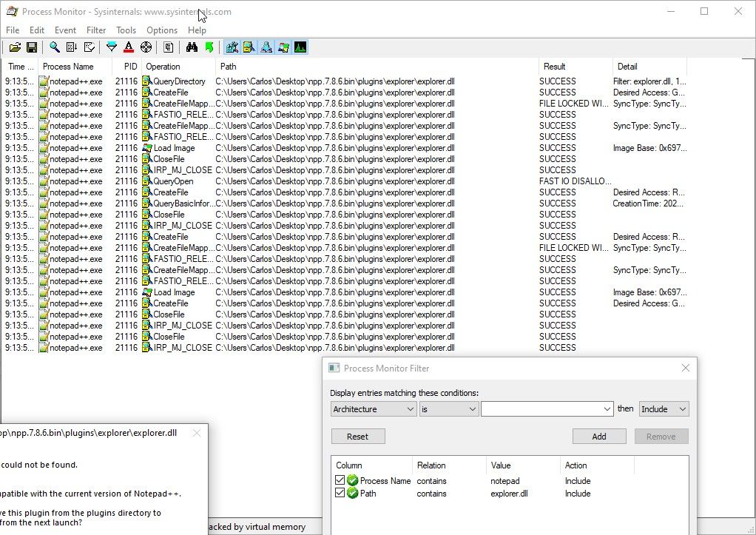Click the green Jump To Object icon

(x=209, y=47)
